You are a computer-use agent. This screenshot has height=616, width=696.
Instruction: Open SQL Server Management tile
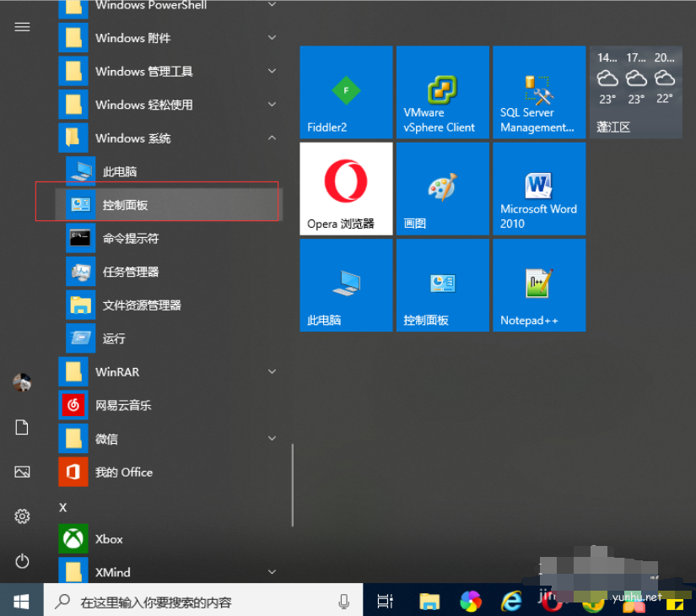538,92
